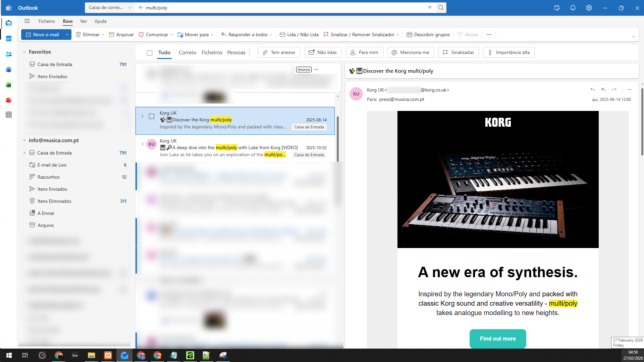
Task: Reply all in the reading pane
Action: coord(603,89)
